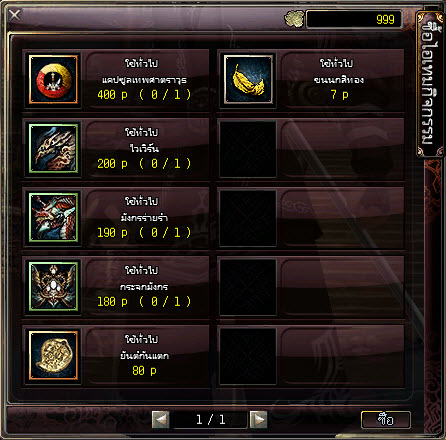Click the 400 p capsule item entry
Screen dimensions: 446x440
pyautogui.click(x=116, y=80)
